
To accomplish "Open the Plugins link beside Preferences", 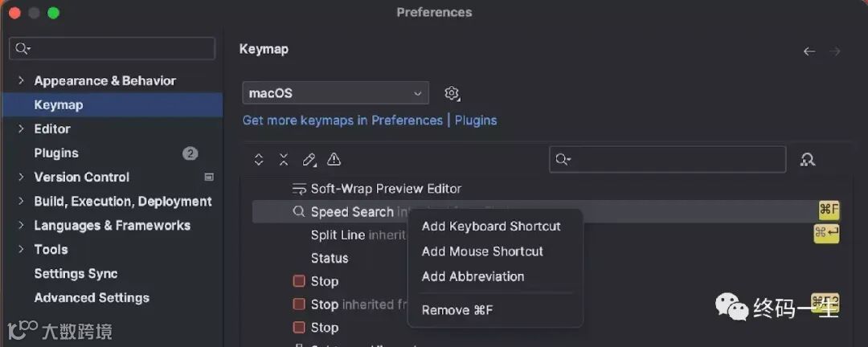I will coord(476,120).
